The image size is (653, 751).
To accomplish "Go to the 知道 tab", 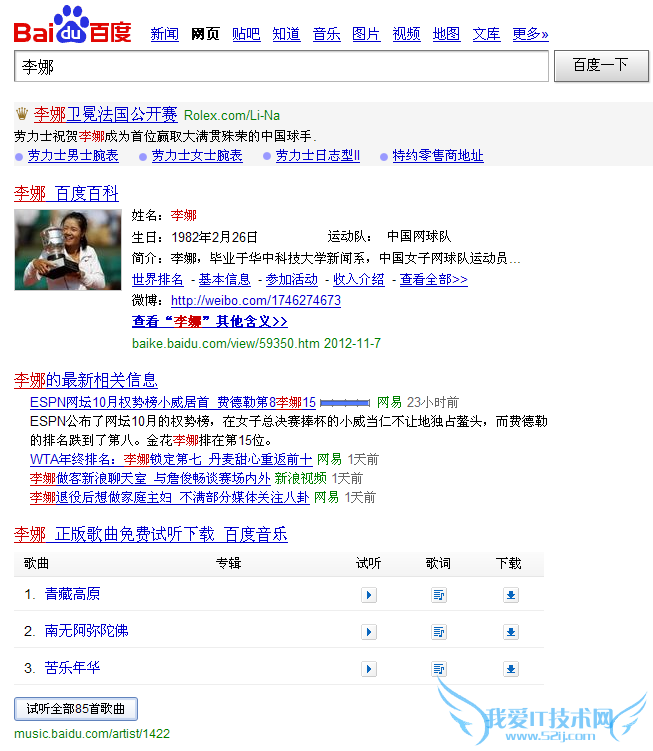I will click(286, 34).
